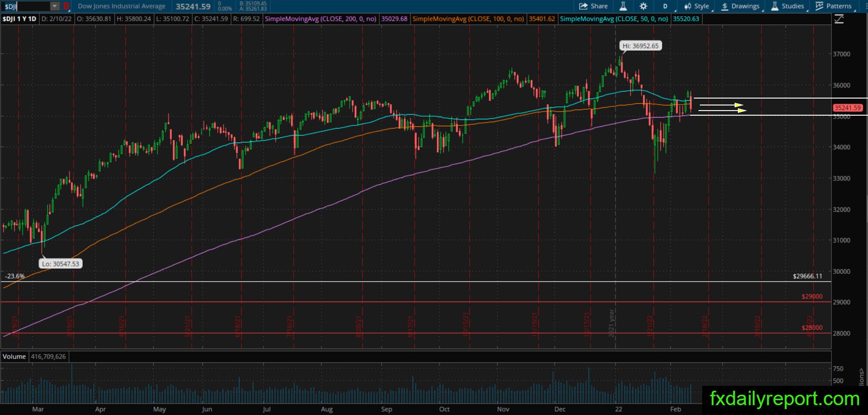868x415 pixels.
Task: Click the $28000 price level label
Action: click(x=812, y=328)
